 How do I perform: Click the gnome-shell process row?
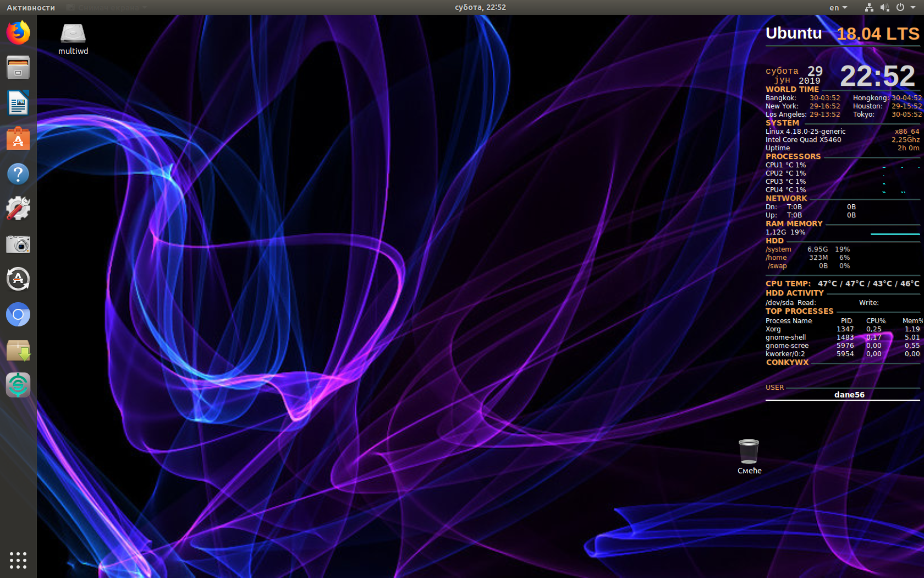pos(843,337)
